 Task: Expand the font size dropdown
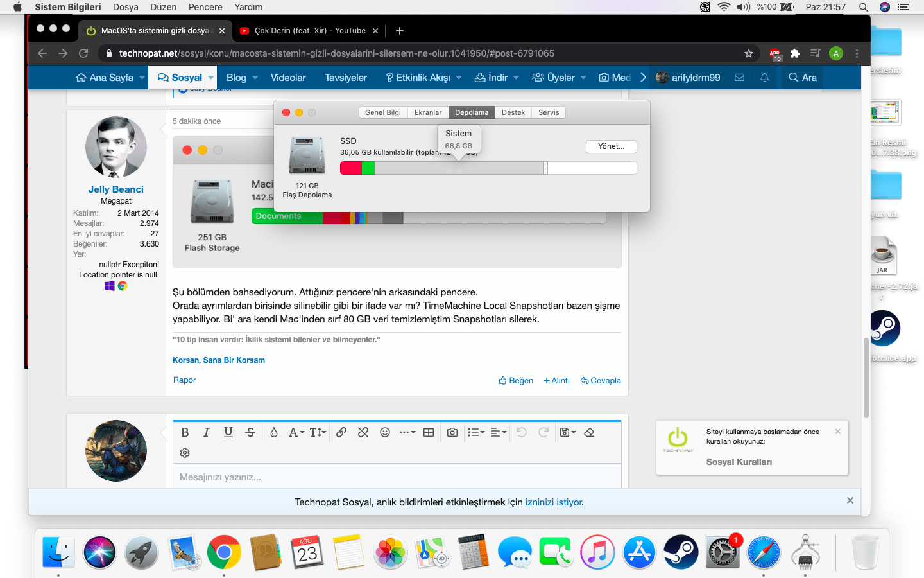pos(318,432)
